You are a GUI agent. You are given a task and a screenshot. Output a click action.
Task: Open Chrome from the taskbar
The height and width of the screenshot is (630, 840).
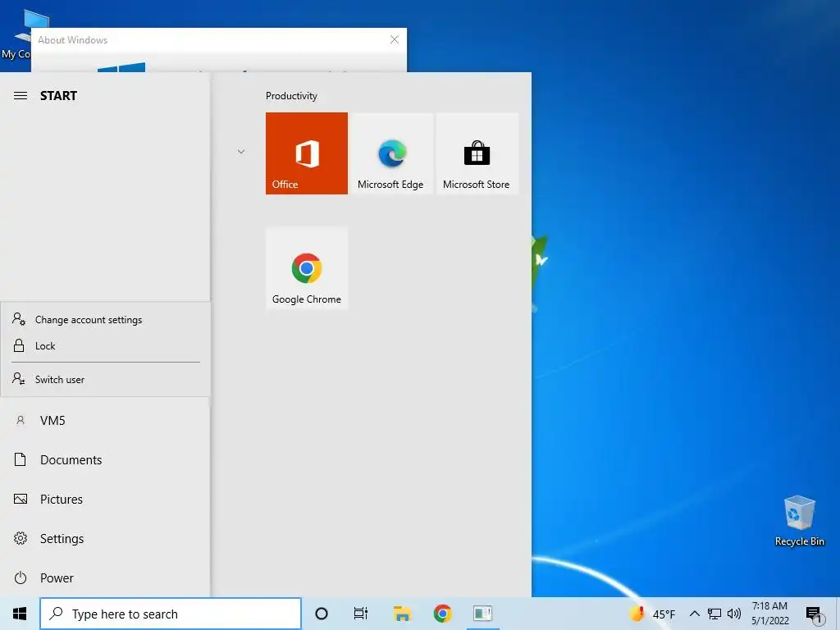(442, 614)
